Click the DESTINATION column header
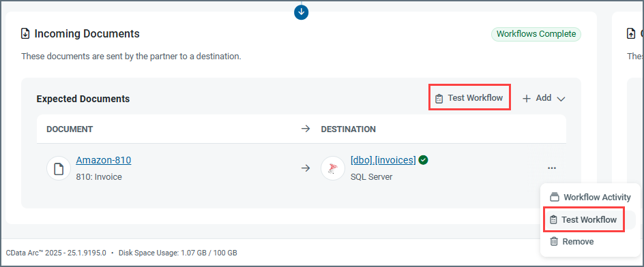 (349, 129)
